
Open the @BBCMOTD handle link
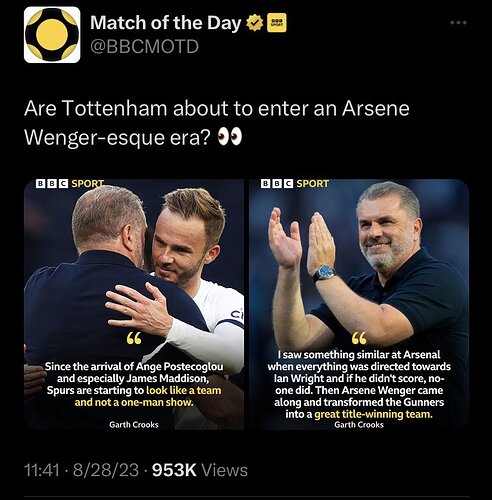click(144, 46)
